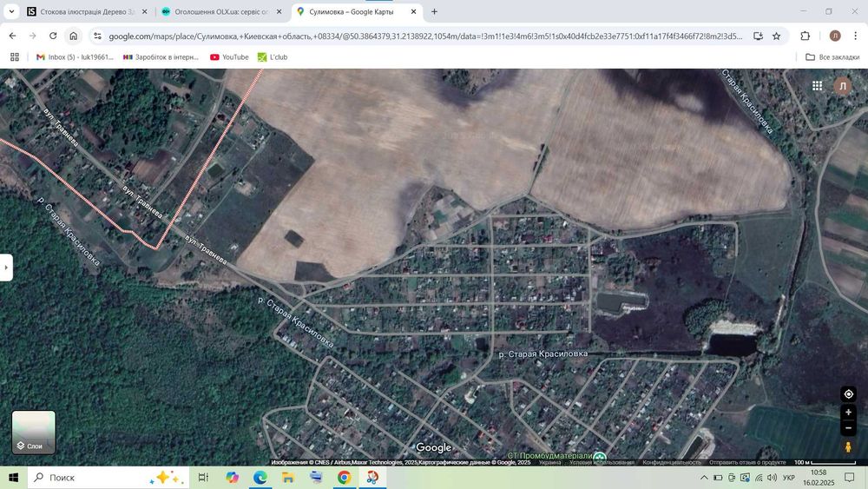Open a new browser tab
The height and width of the screenshot is (489, 868).
coord(435,11)
